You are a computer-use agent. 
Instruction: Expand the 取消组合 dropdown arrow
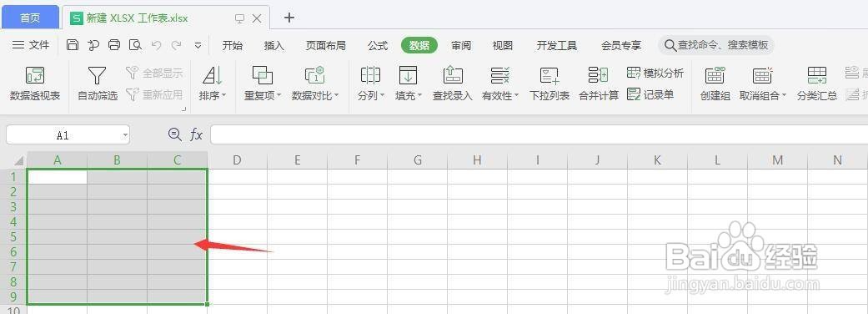tap(784, 96)
